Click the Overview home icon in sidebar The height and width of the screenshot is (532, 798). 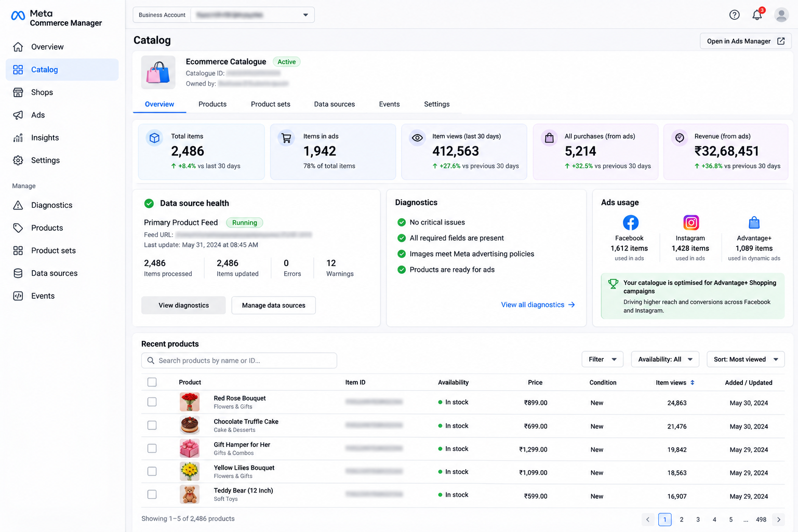(18, 47)
